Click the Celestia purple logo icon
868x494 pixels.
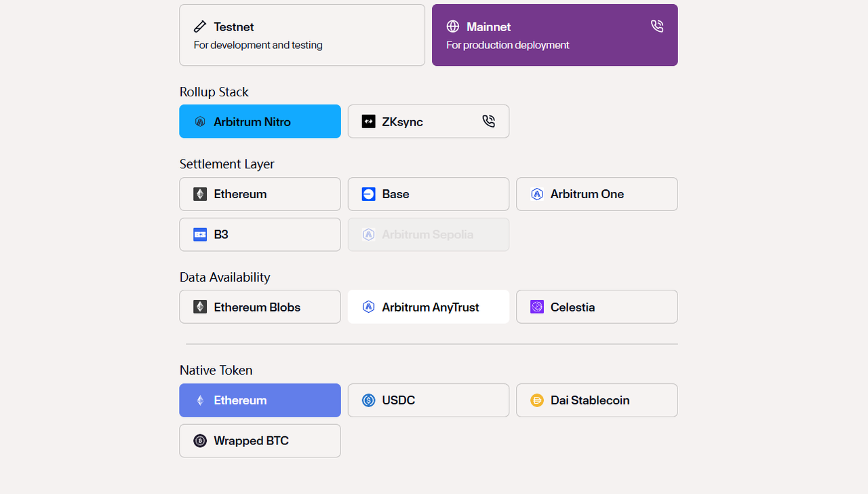537,307
